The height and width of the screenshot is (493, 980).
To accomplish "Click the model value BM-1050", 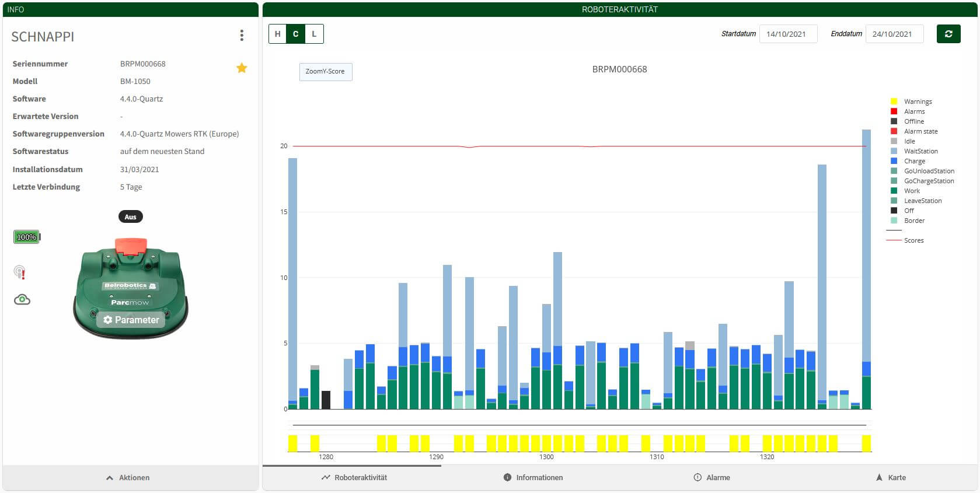I will 135,82.
